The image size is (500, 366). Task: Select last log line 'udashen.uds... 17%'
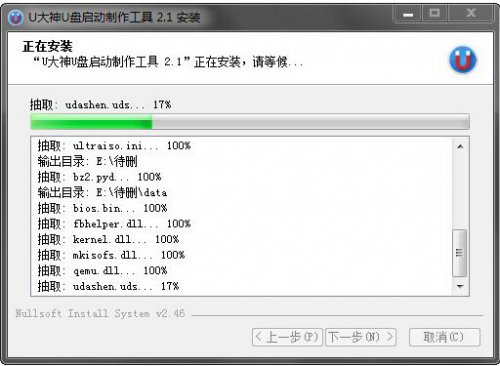pyautogui.click(x=108, y=286)
